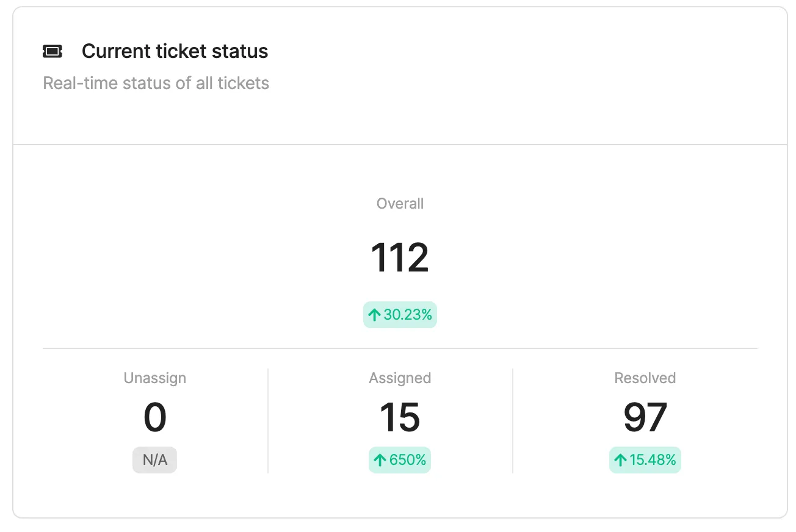The height and width of the screenshot is (532, 796).
Task: Open the Resolved ticket count 97
Action: [x=645, y=418]
